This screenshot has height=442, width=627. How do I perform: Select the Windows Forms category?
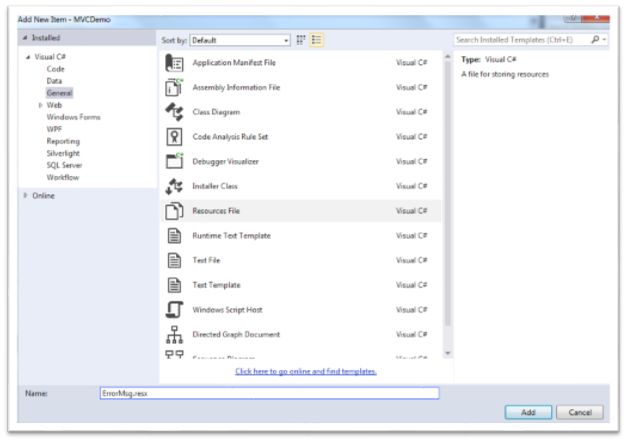73,117
